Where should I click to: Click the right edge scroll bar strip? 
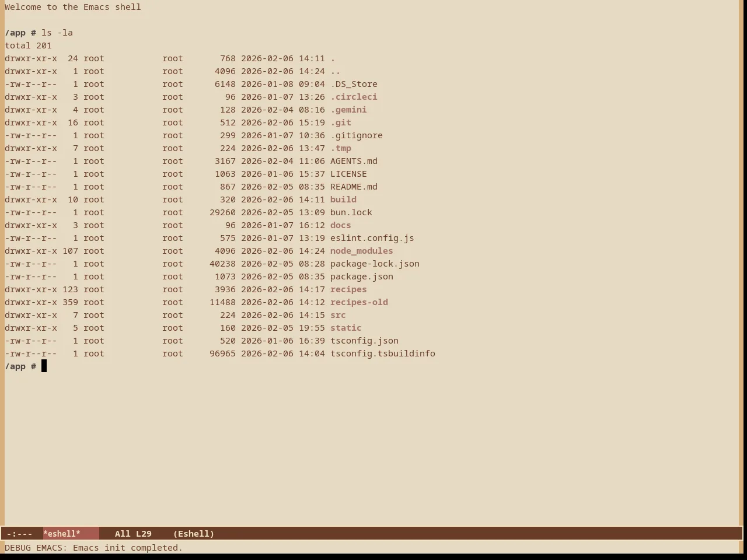(742, 262)
